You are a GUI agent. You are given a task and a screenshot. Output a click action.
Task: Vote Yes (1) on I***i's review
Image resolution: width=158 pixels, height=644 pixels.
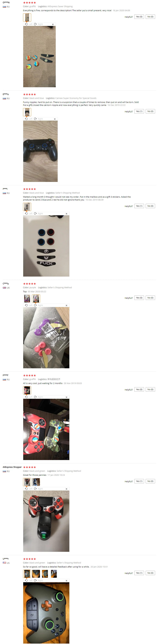(139, 206)
